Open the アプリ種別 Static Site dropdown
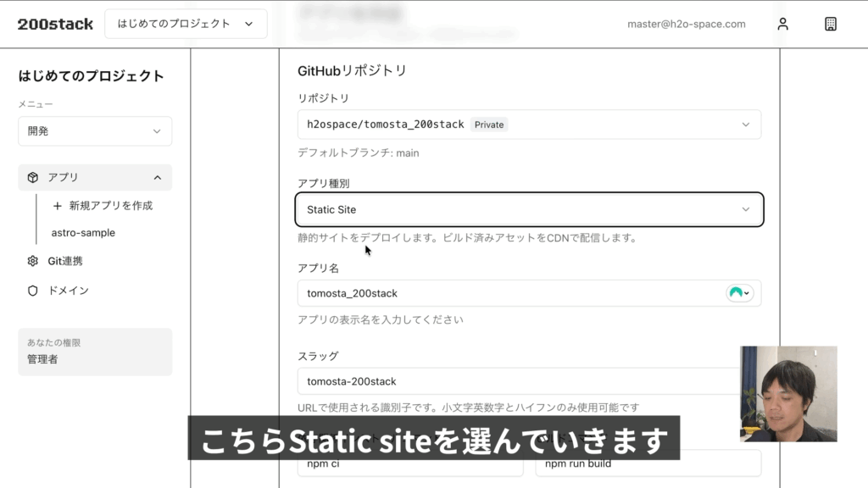Screen dimensions: 868x488 529,209
